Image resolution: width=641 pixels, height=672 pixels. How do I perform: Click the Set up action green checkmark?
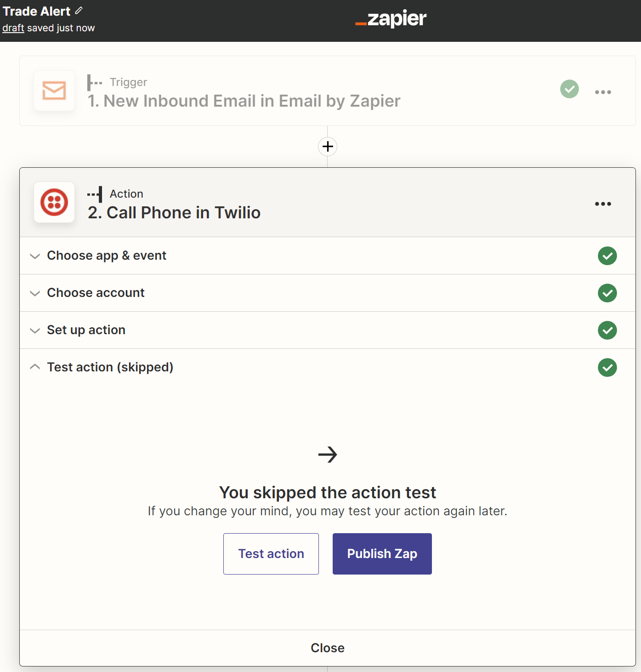pos(607,330)
